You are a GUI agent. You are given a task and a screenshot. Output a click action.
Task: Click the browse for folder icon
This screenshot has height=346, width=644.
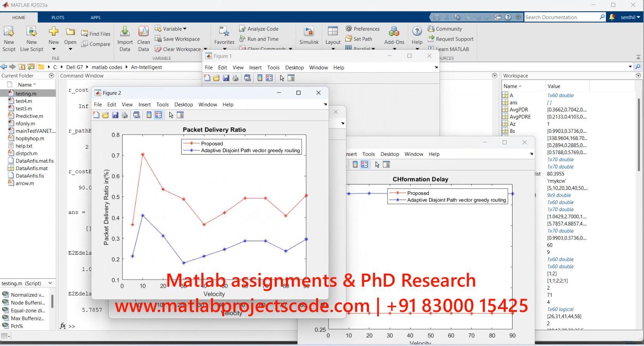31,67
